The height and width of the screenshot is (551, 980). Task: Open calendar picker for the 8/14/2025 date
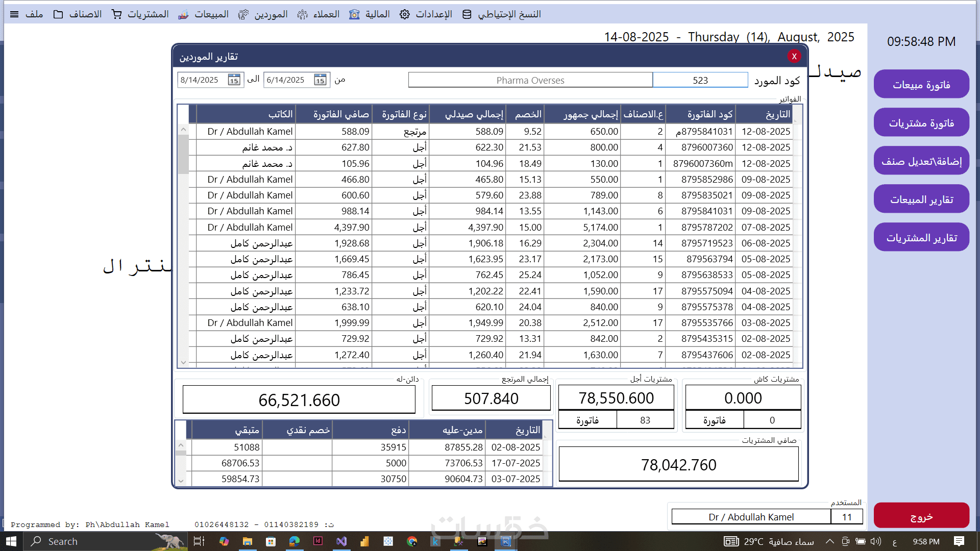click(x=234, y=80)
